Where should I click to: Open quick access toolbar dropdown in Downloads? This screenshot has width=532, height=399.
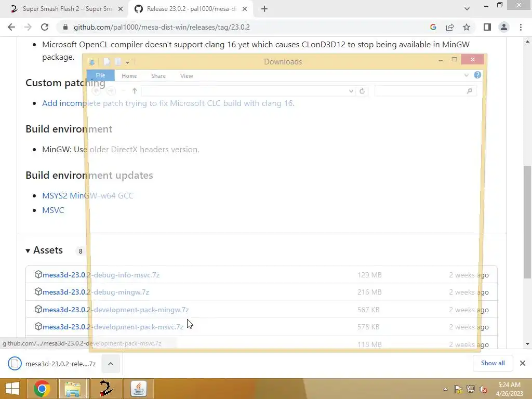[128, 62]
